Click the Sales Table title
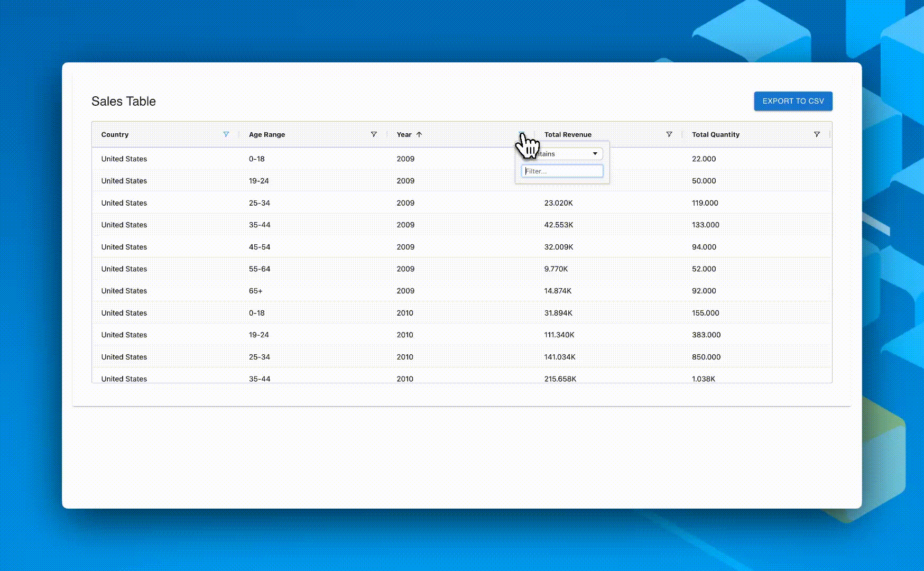Image resolution: width=924 pixels, height=571 pixels. [x=124, y=101]
